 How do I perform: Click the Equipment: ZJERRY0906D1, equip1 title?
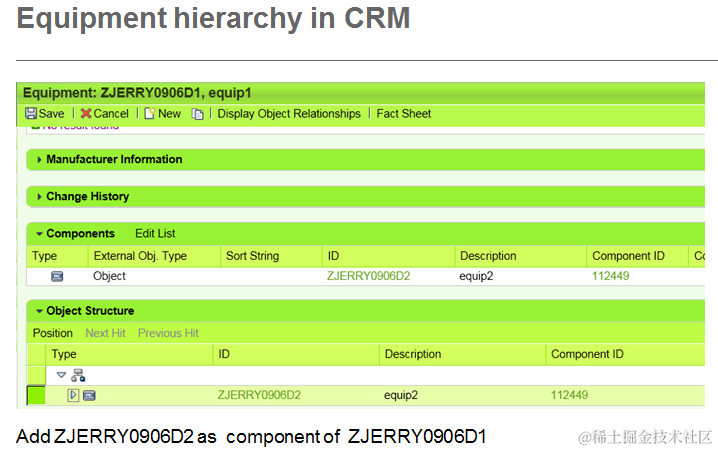coord(137,93)
